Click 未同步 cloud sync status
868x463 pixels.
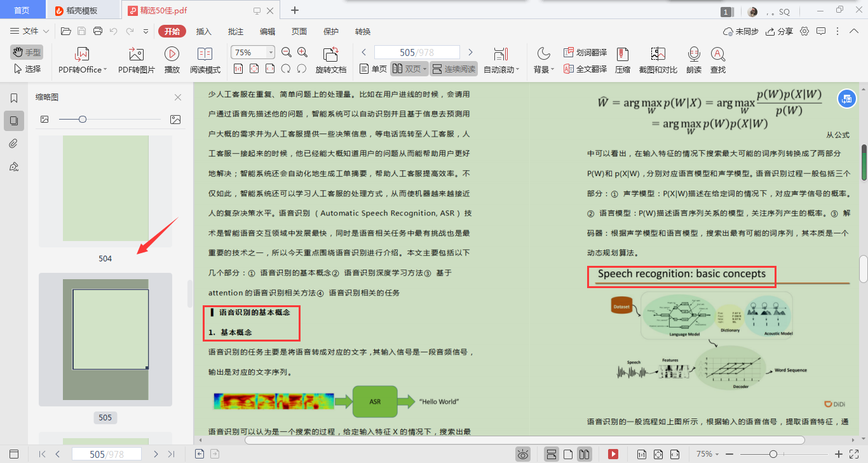coord(741,31)
